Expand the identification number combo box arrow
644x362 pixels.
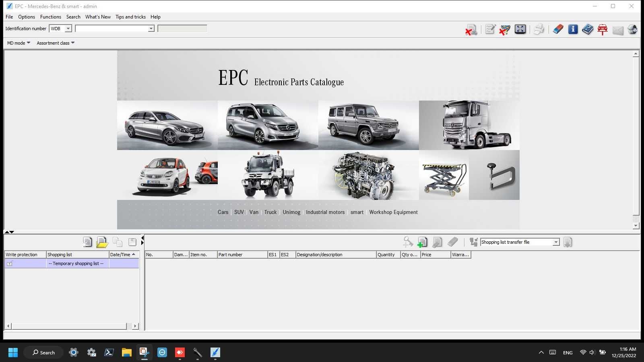coord(151,29)
